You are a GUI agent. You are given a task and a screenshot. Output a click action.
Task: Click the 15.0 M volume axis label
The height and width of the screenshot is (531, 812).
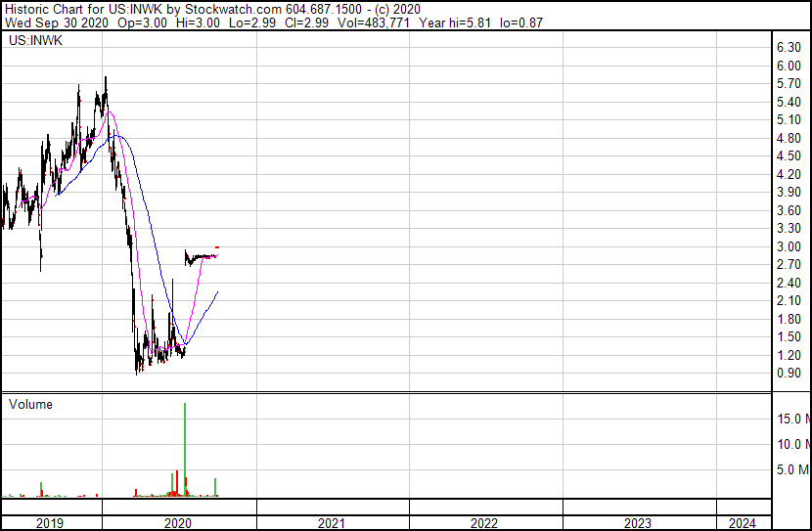(792, 420)
